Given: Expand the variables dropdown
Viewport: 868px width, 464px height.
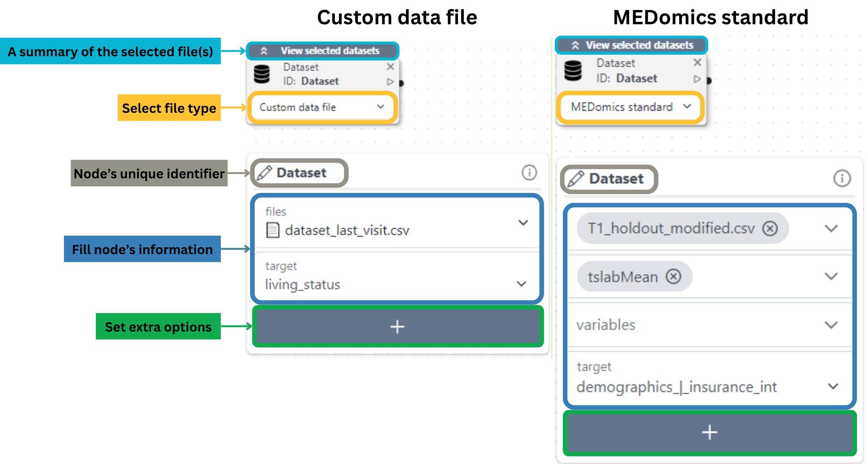Looking at the screenshot, I should click(x=831, y=325).
